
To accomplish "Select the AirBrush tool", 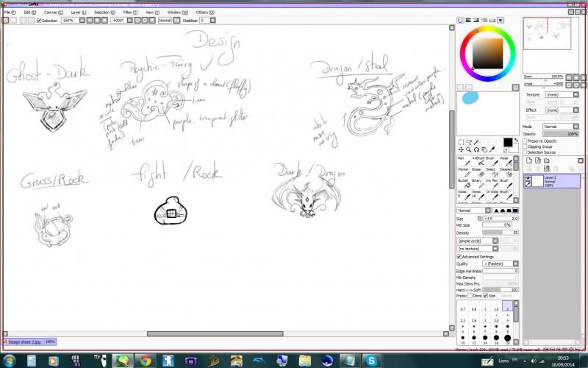I will (478, 161).
